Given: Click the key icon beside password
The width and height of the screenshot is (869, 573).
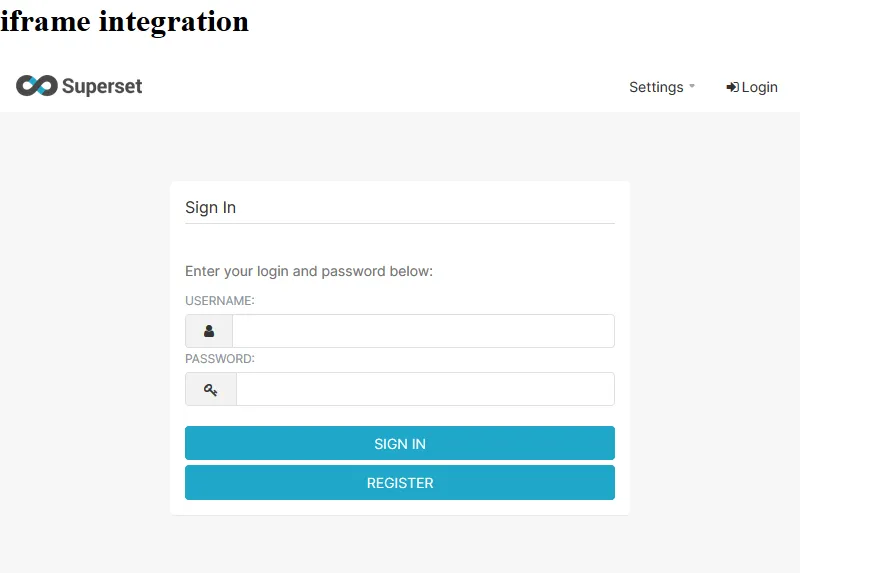Looking at the screenshot, I should coord(211,389).
